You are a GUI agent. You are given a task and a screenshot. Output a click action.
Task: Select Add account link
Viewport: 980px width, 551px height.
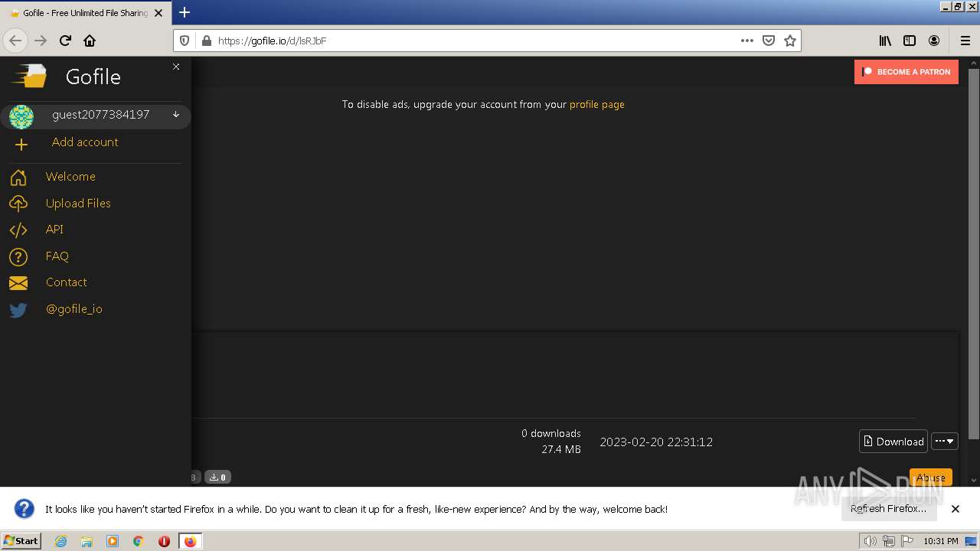coord(85,142)
